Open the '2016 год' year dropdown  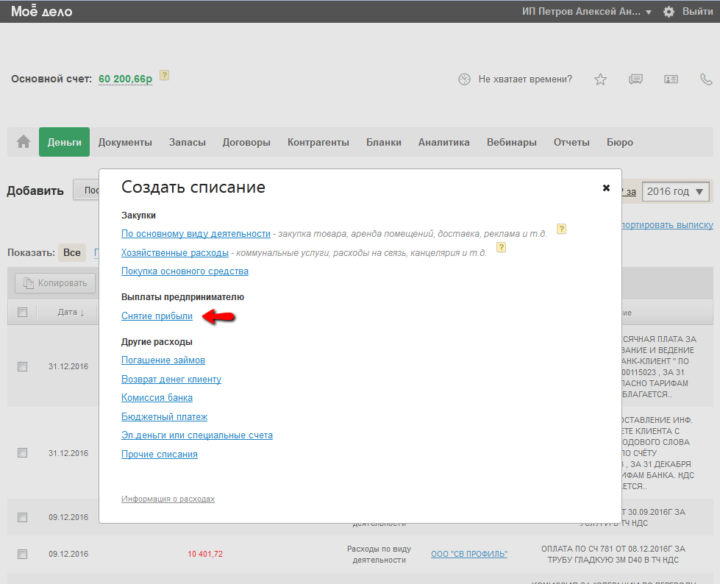click(675, 191)
